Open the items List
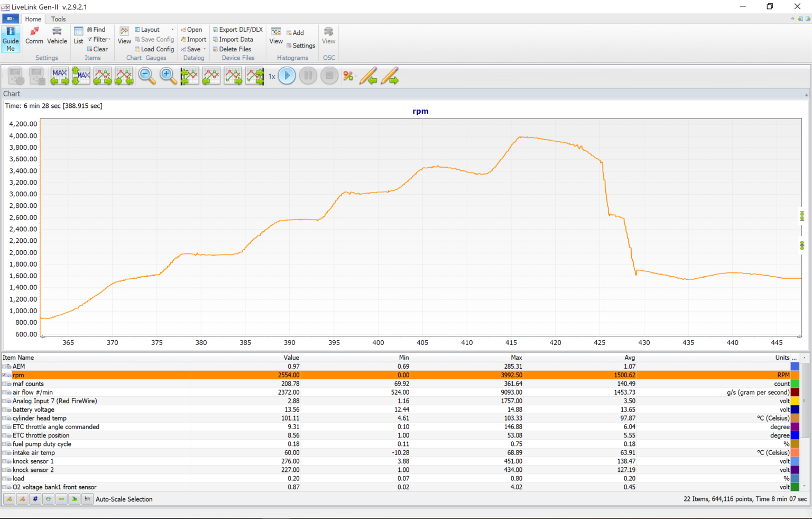 pos(78,36)
